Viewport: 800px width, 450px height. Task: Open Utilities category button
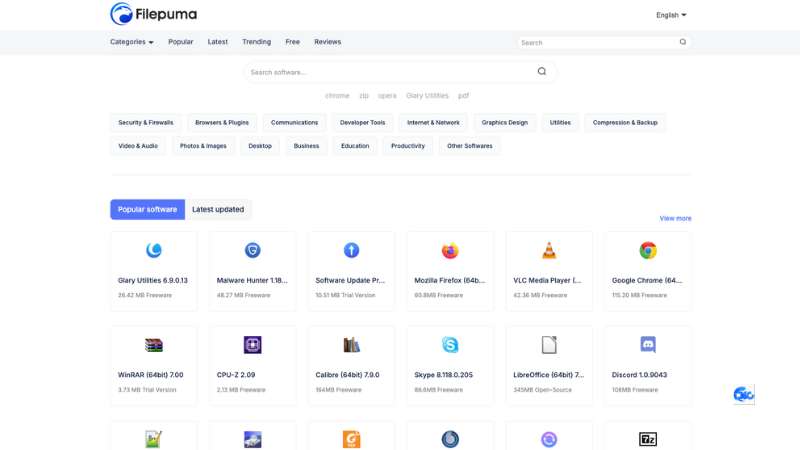560,122
